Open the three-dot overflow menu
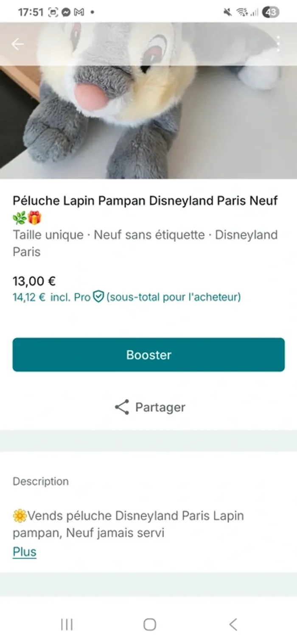Image resolution: width=297 pixels, height=644 pixels. pos(278,44)
